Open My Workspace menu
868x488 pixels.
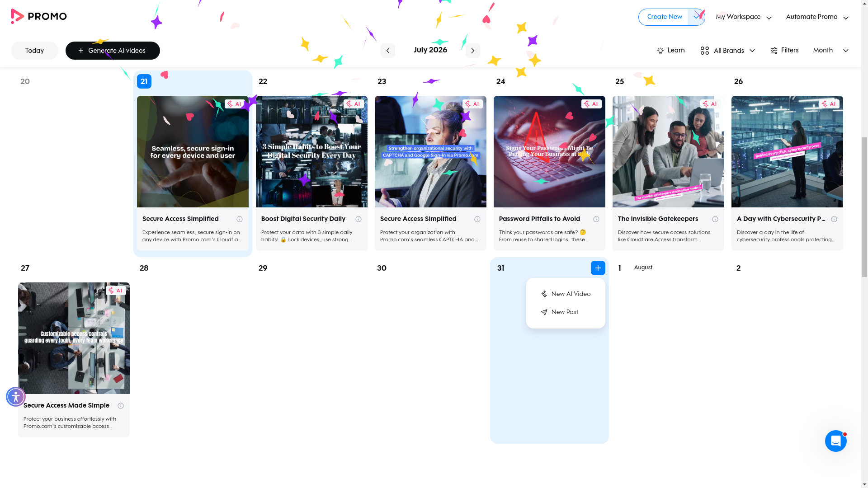point(744,17)
